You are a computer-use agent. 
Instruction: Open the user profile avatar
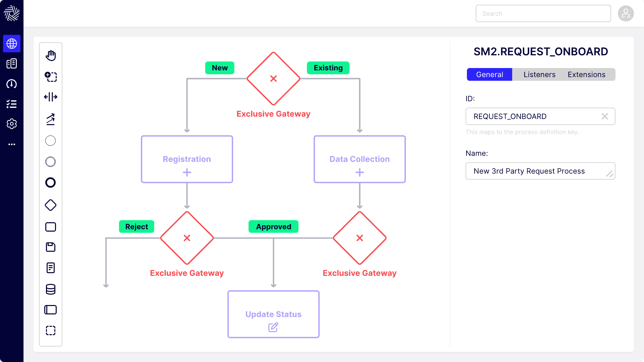(626, 14)
